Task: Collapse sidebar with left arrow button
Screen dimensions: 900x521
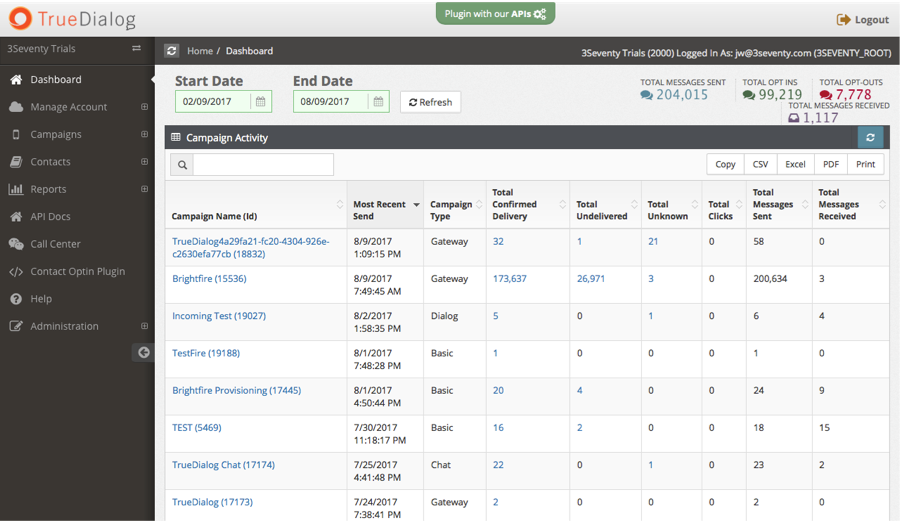Action: (143, 352)
